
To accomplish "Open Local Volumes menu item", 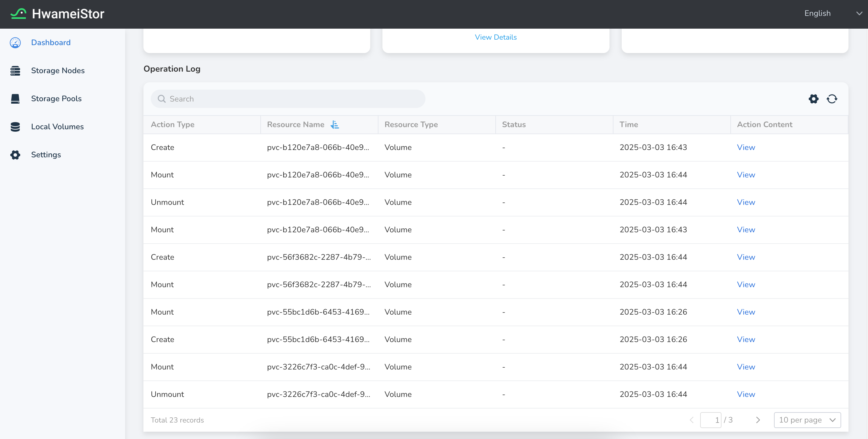I will pyautogui.click(x=57, y=127).
